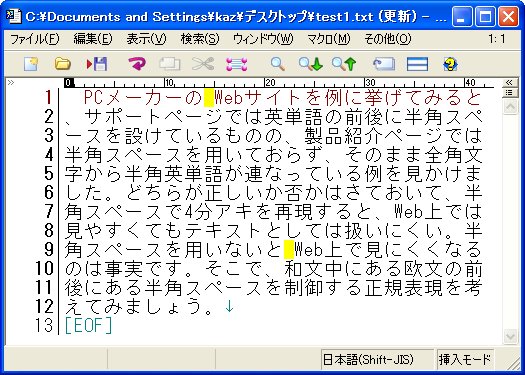Click the « button beside the ruler
The height and width of the screenshot is (375, 525).
[510, 82]
